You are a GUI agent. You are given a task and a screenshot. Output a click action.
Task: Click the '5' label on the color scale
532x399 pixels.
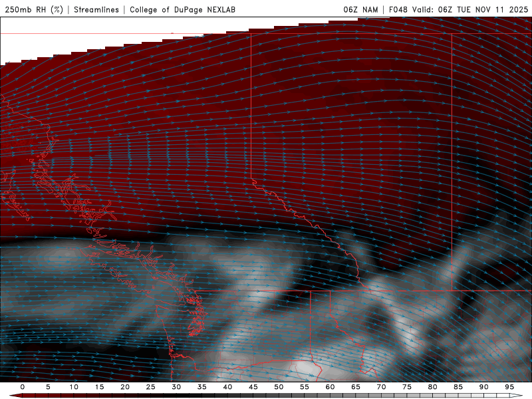point(48,387)
